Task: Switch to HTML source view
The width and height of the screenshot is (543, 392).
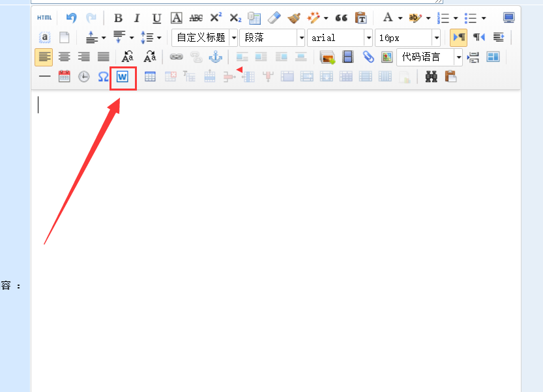Action: point(44,18)
